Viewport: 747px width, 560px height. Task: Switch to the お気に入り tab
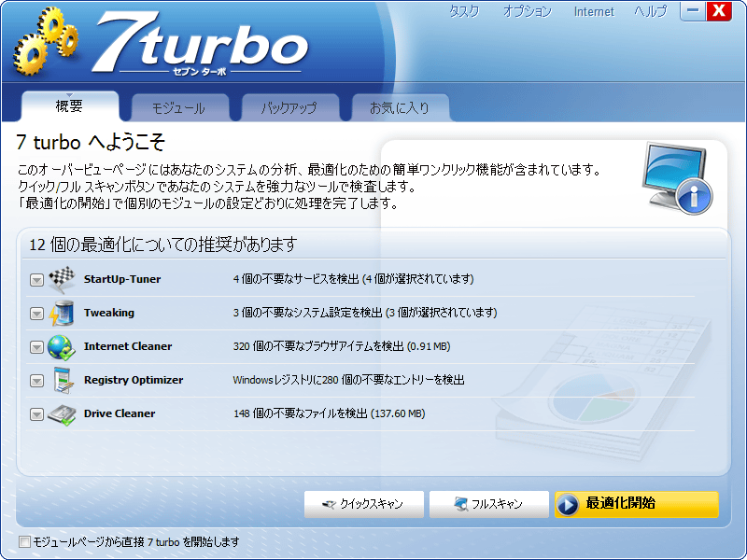pyautogui.click(x=400, y=107)
